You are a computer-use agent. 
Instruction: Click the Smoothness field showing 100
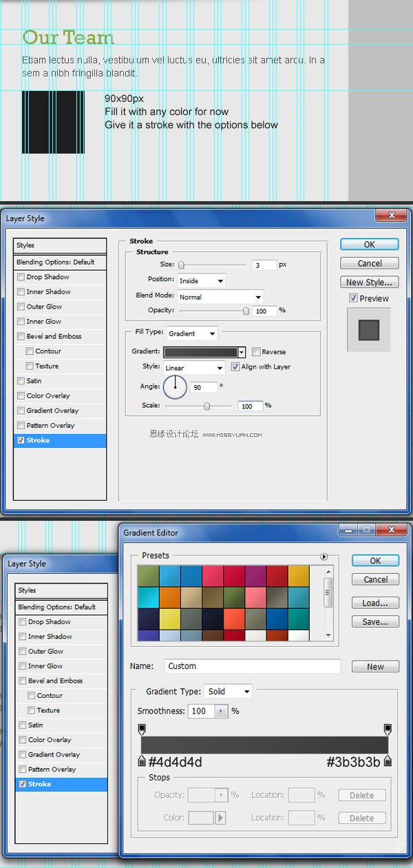[x=202, y=711]
